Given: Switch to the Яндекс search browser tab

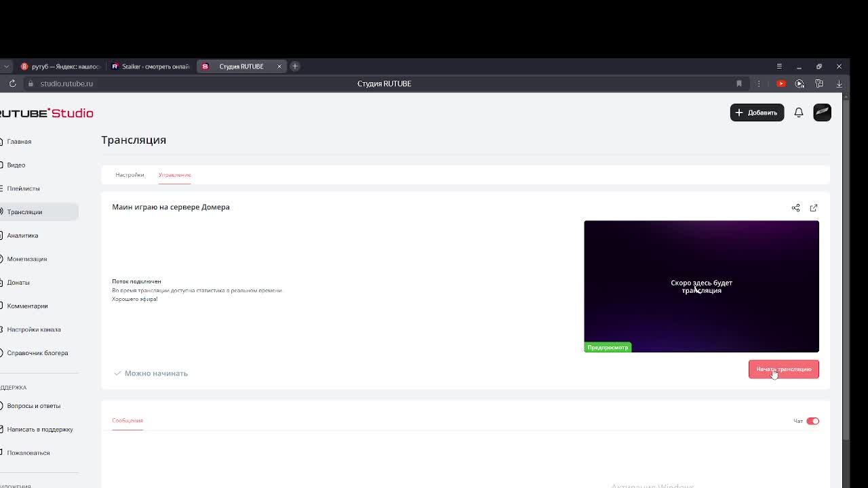Looking at the screenshot, I should click(x=60, y=66).
